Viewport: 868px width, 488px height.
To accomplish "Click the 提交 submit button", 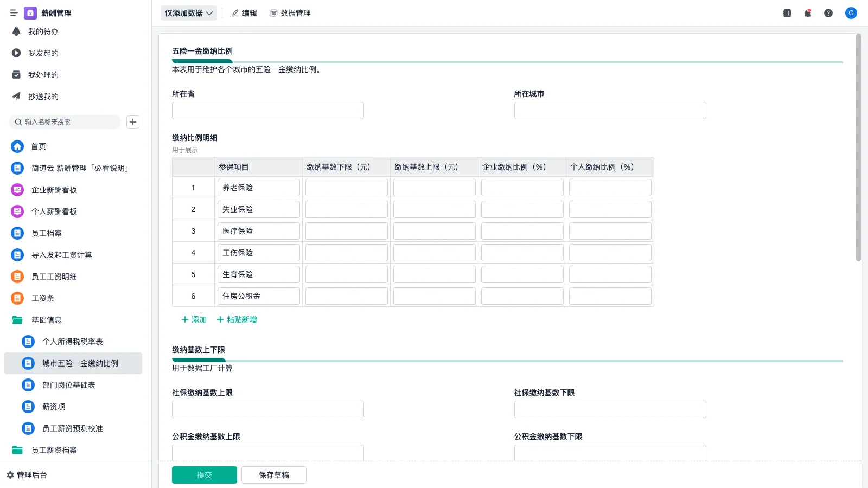I will point(204,474).
